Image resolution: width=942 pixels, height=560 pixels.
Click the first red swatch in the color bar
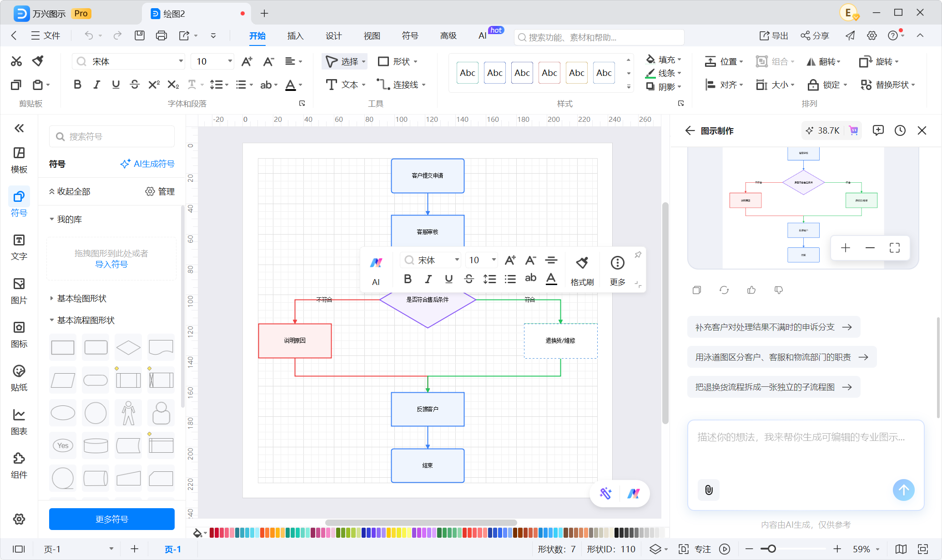click(212, 533)
